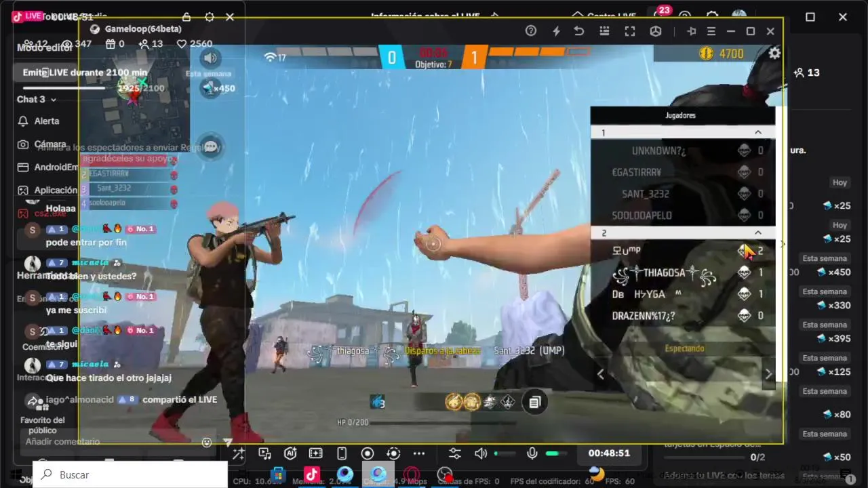Image resolution: width=868 pixels, height=488 pixels.
Task: Adjust speaker volume slider
Action: coord(505,453)
